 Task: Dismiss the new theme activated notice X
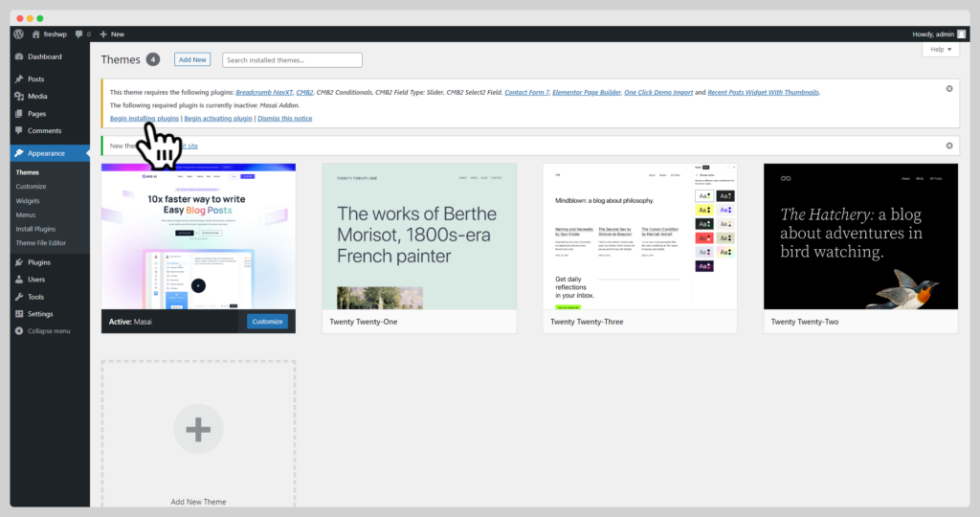click(x=949, y=146)
